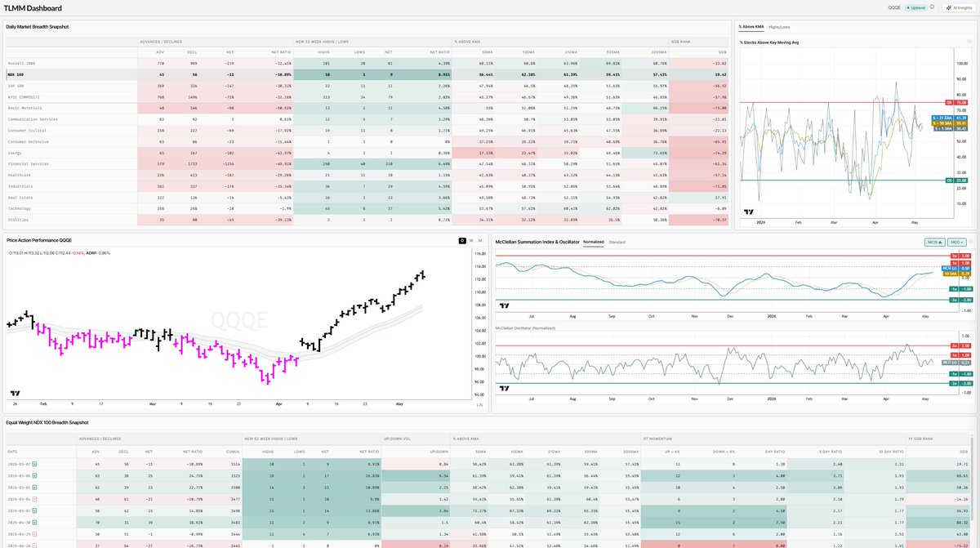Open the AI Insights panel
980x548 pixels.
(x=957, y=7)
